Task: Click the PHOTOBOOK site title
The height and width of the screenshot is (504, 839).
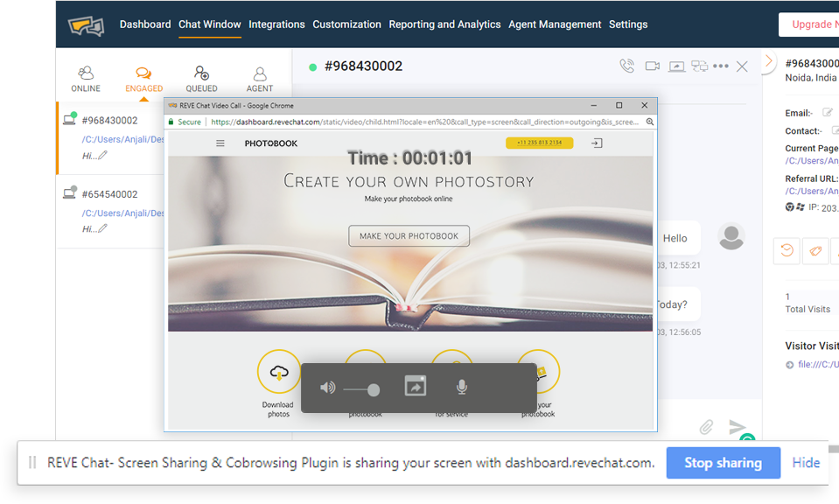Action: click(x=270, y=143)
